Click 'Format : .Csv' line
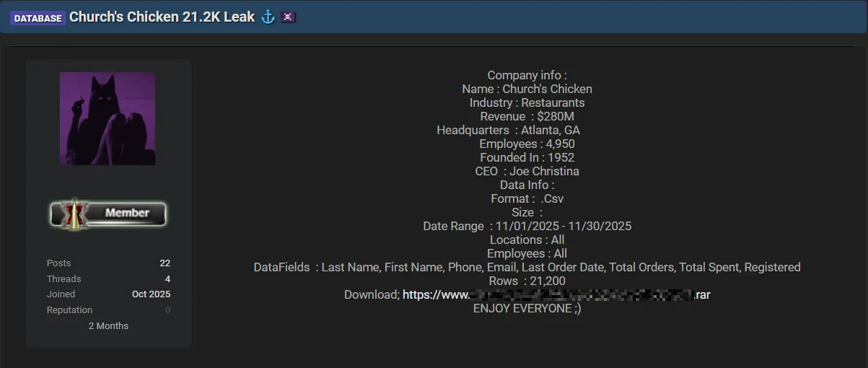This screenshot has height=368, width=868. (527, 198)
